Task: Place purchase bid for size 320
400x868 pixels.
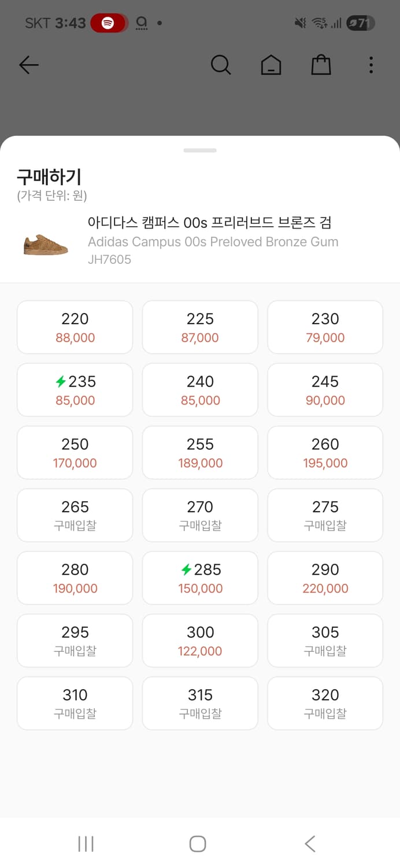Action: click(325, 703)
